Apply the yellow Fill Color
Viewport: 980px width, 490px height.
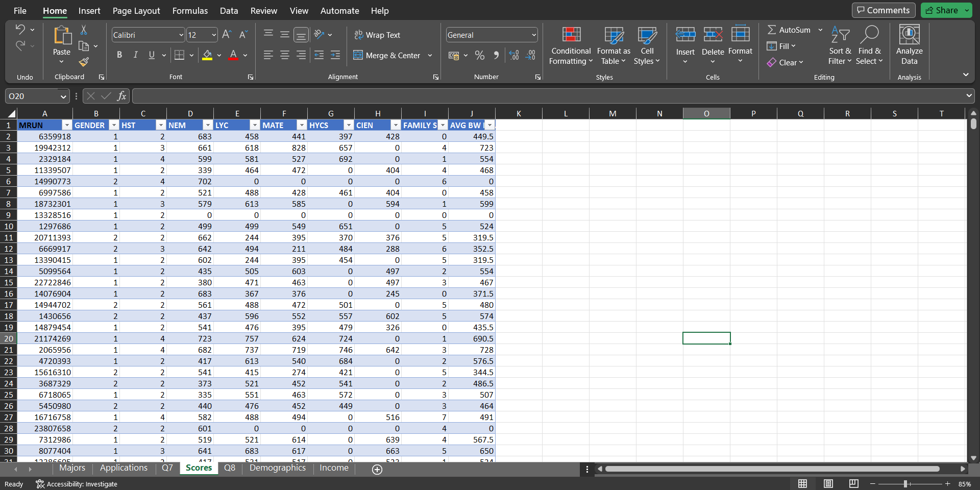coord(207,55)
